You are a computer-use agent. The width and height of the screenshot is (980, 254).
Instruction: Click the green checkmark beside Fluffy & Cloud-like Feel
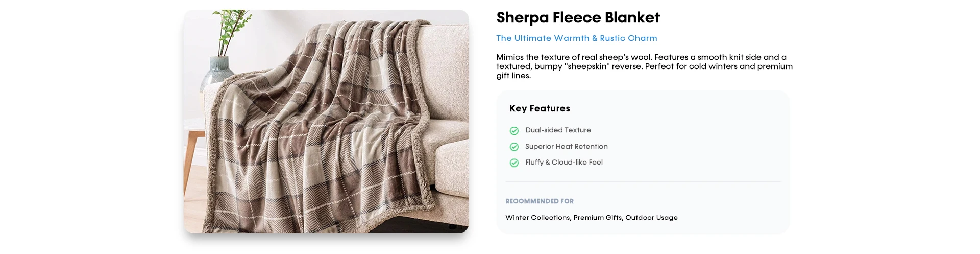pyautogui.click(x=514, y=163)
